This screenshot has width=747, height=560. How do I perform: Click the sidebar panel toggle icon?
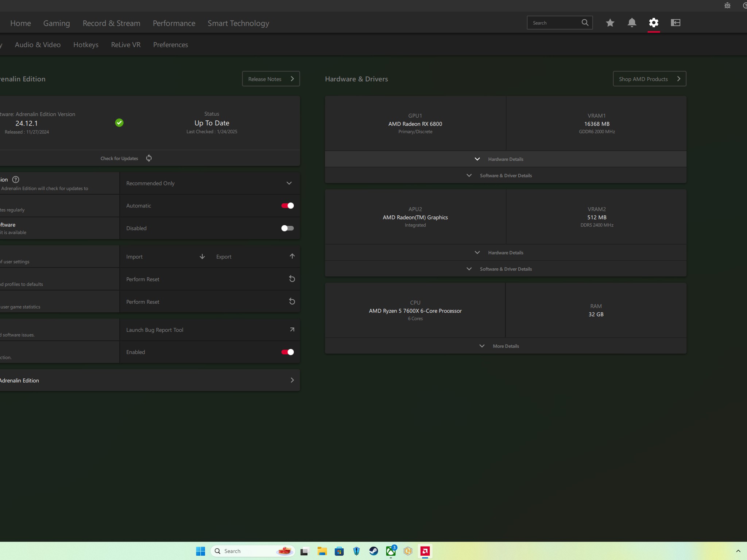tap(676, 23)
